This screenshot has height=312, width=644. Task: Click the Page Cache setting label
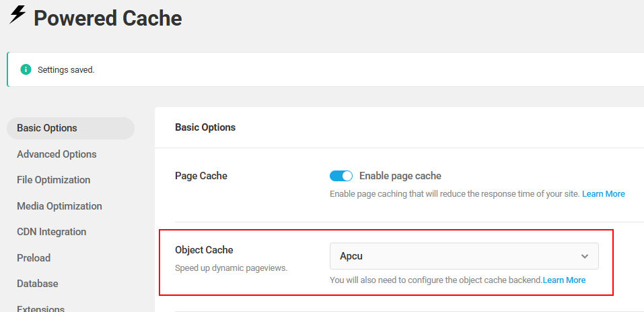click(201, 176)
